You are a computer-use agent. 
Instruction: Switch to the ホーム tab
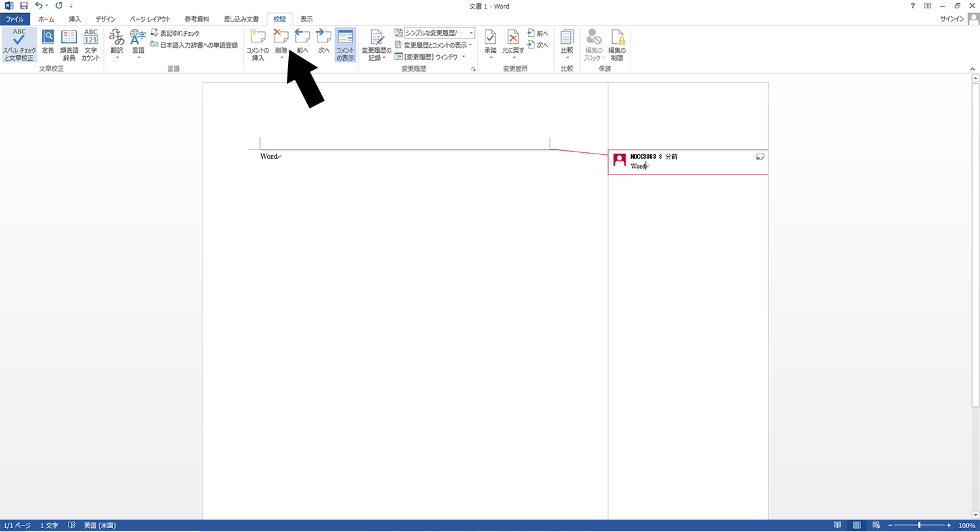tap(46, 19)
